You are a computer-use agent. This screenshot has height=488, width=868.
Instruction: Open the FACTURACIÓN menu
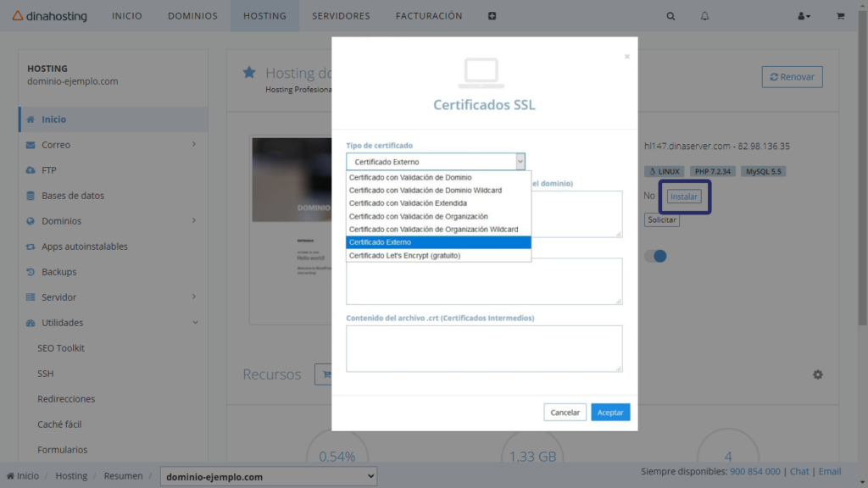coord(428,15)
